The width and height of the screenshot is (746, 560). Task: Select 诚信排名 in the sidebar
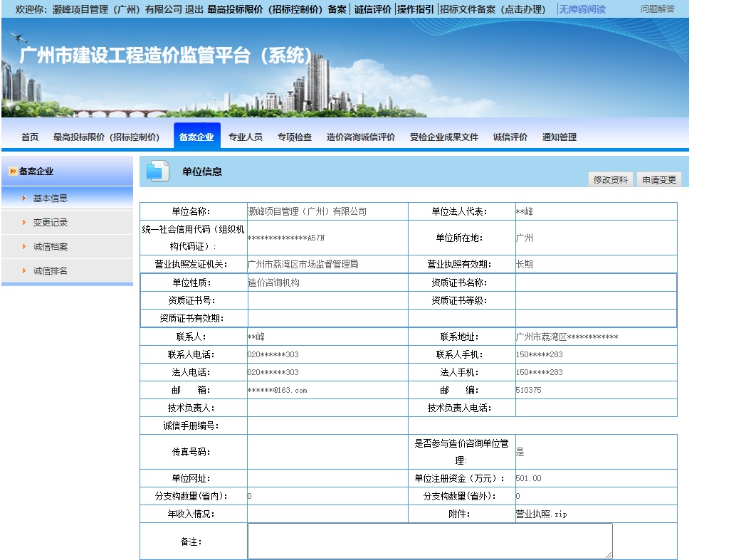point(50,271)
